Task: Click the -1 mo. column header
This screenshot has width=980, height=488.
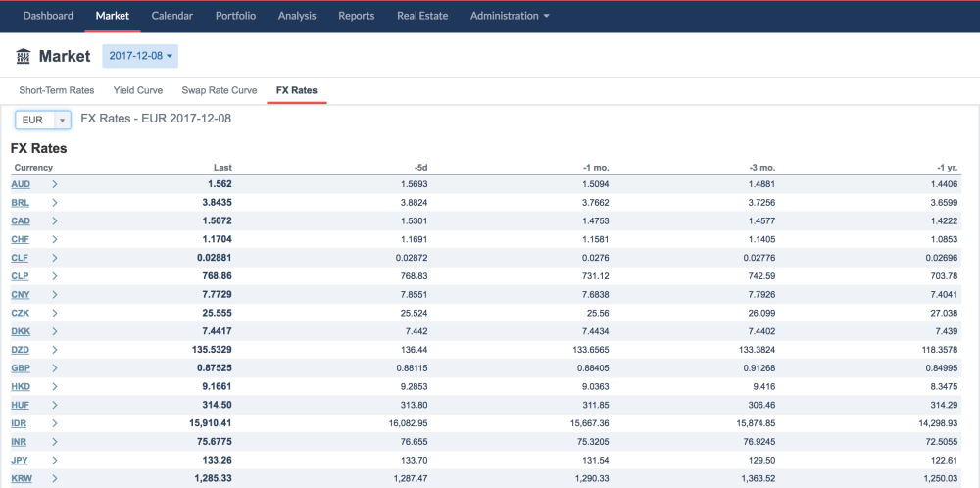Action: pyautogui.click(x=596, y=168)
